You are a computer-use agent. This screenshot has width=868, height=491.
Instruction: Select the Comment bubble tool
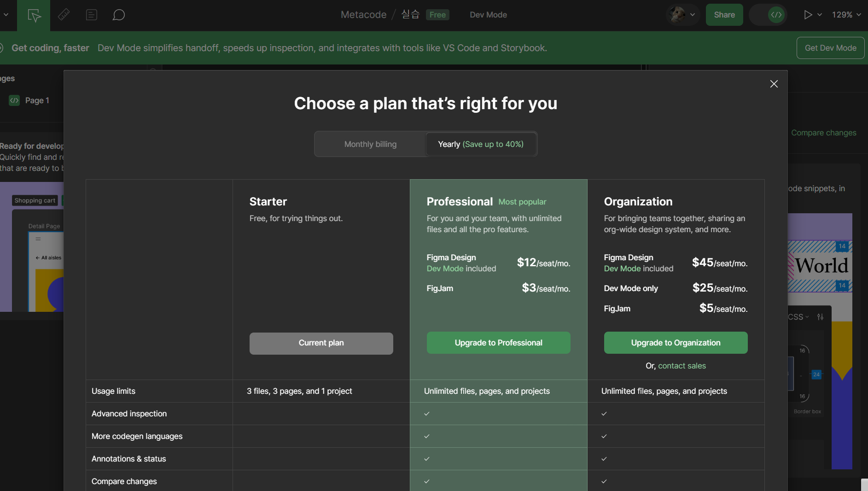pos(118,15)
